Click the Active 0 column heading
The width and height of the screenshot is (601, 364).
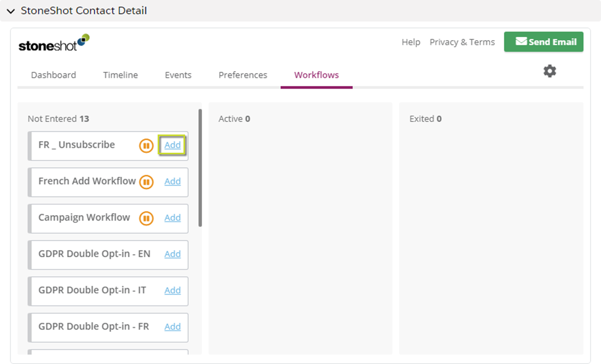tap(234, 119)
